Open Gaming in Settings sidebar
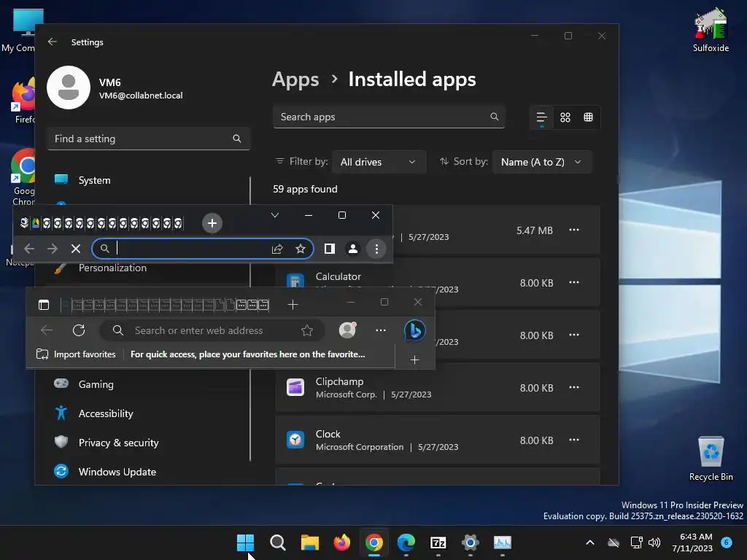747x560 pixels. point(149,384)
